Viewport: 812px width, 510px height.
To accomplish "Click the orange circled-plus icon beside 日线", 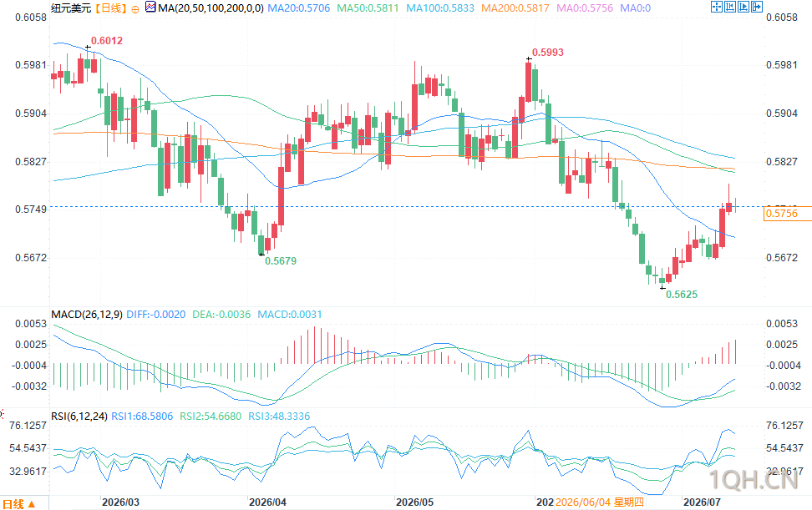I will (135, 9).
